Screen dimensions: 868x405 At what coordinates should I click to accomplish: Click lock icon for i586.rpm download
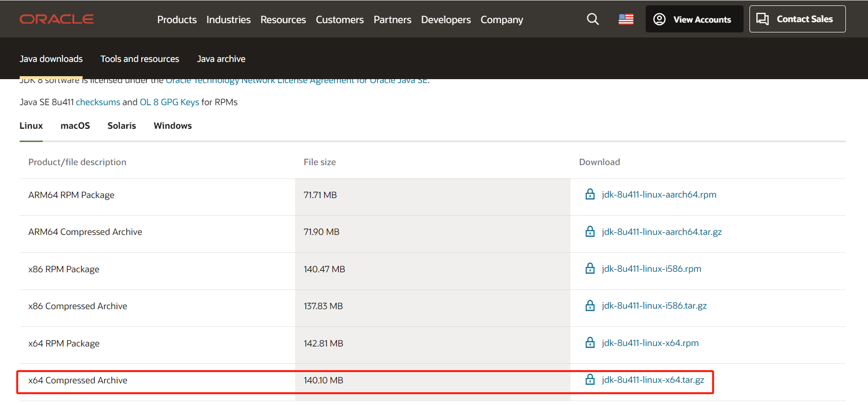point(590,268)
